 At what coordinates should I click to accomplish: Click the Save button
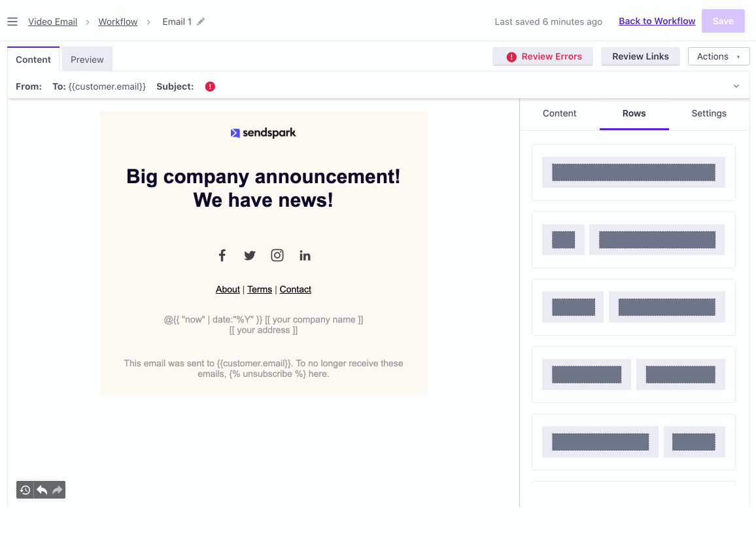pos(723,21)
